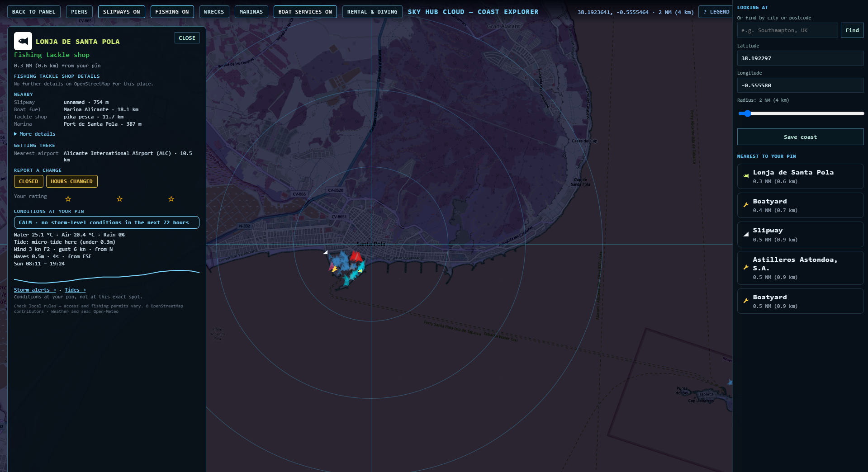The width and height of the screenshot is (868, 472).
Task: Click the CALM storm conditions banner
Action: 106,222
